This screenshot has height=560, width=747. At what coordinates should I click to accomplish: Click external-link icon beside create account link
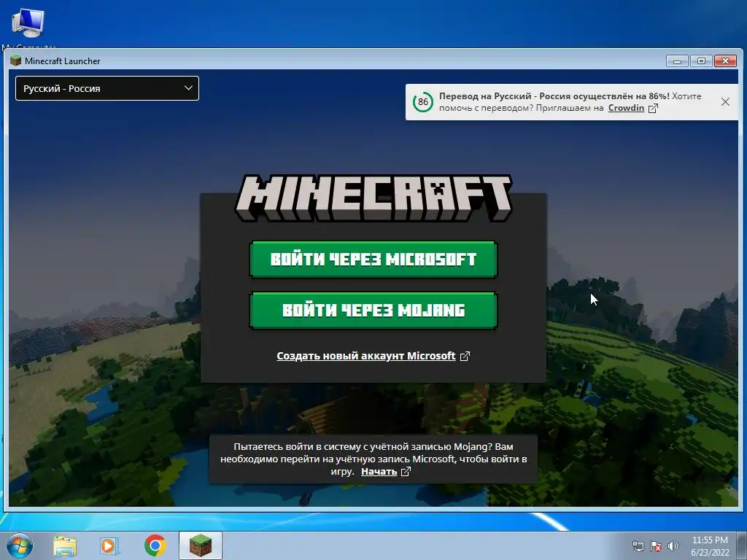pos(465,356)
